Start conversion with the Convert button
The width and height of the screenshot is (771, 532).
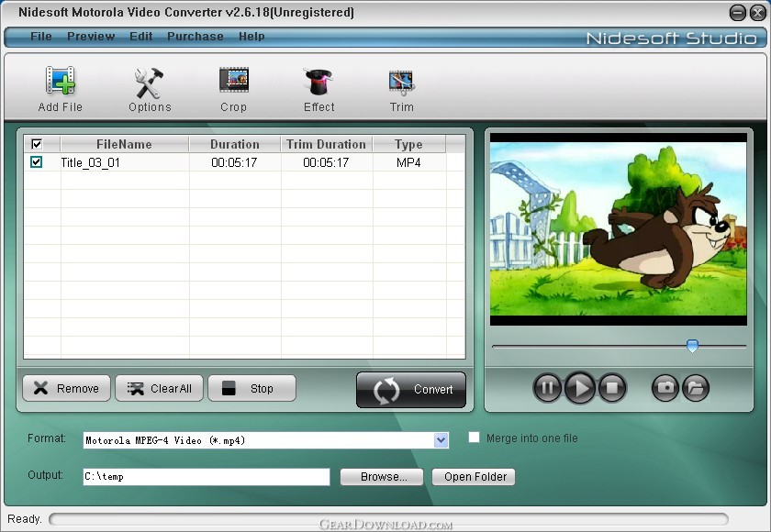[x=411, y=390]
